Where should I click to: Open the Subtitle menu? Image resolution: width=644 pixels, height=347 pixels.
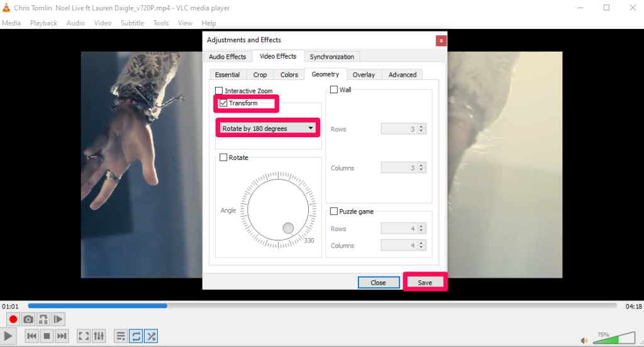[x=132, y=23]
